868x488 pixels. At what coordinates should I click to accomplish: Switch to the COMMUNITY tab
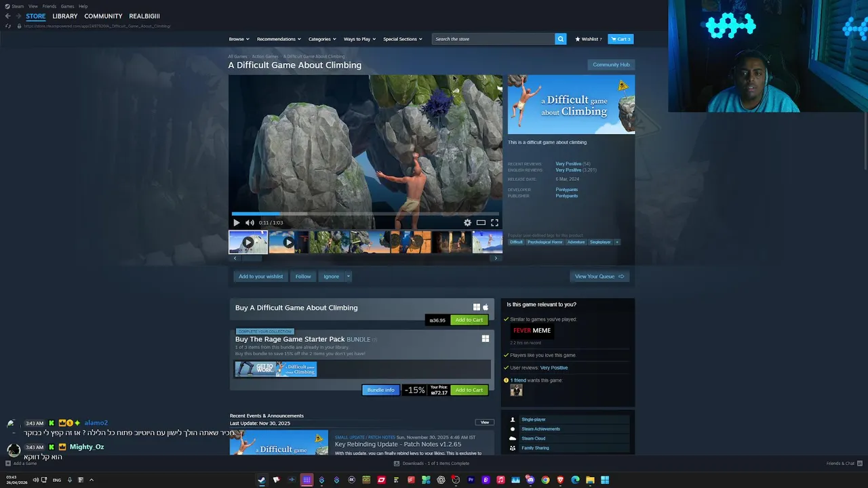click(x=103, y=16)
